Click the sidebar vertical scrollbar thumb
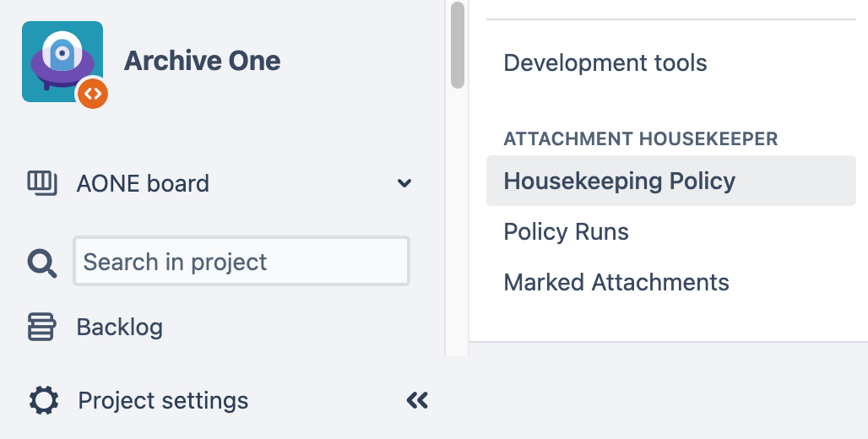Image resolution: width=868 pixels, height=439 pixels. pyautogui.click(x=458, y=45)
